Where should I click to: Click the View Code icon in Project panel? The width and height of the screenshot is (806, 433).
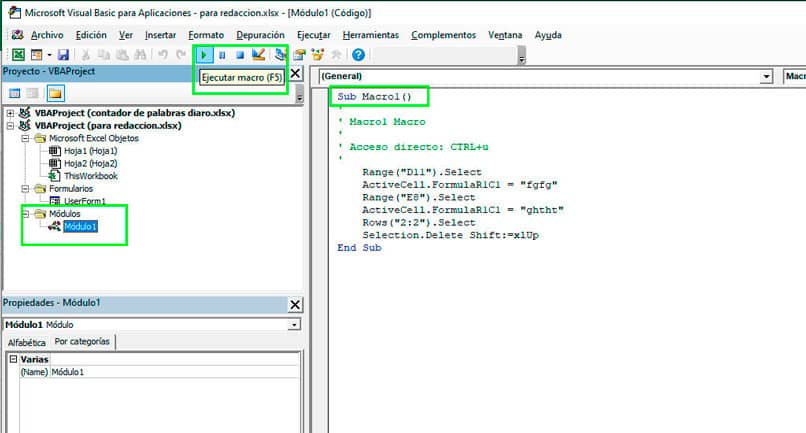tap(15, 93)
